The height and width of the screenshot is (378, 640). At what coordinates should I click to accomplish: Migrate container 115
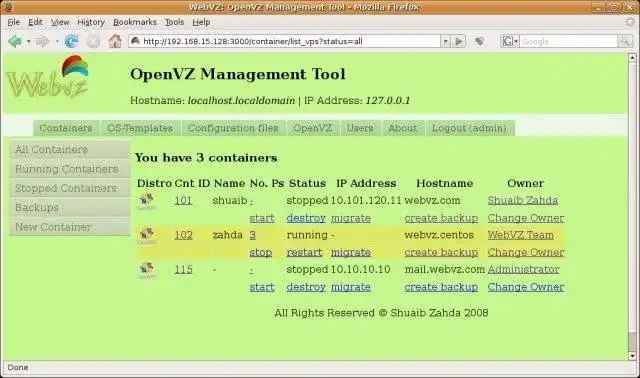351,287
